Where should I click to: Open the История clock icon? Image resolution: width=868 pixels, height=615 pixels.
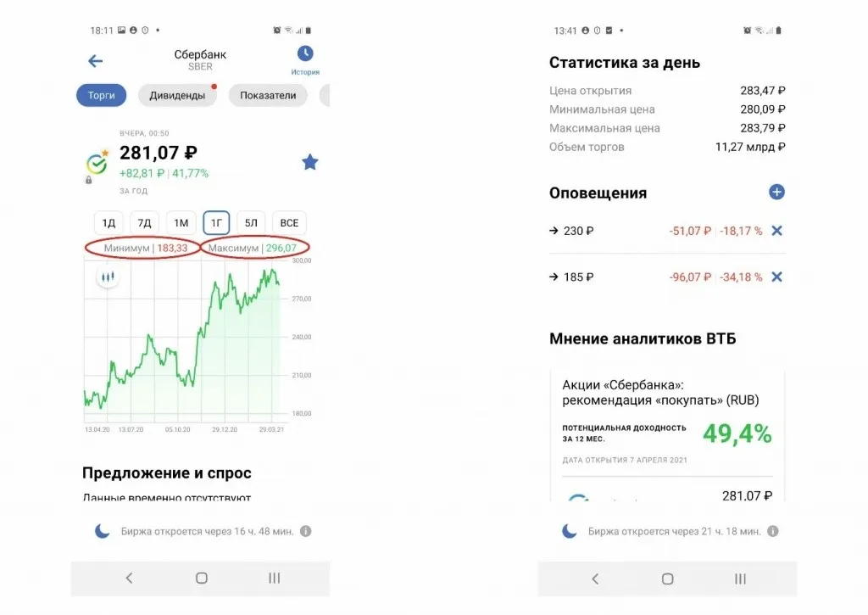coord(305,54)
